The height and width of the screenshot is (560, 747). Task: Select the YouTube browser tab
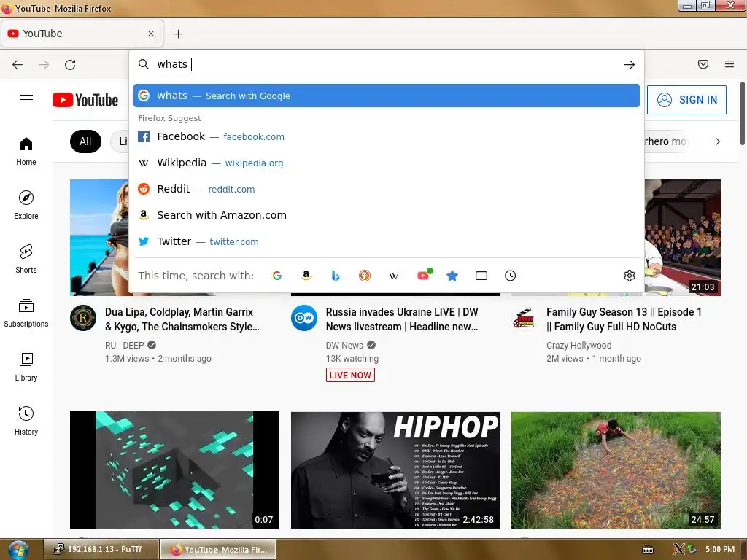(82, 34)
